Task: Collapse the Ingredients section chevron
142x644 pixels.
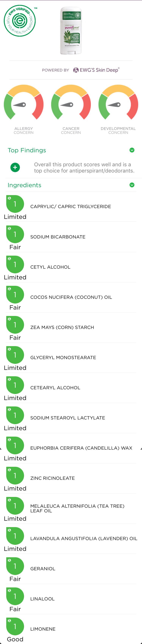Action: tap(132, 185)
